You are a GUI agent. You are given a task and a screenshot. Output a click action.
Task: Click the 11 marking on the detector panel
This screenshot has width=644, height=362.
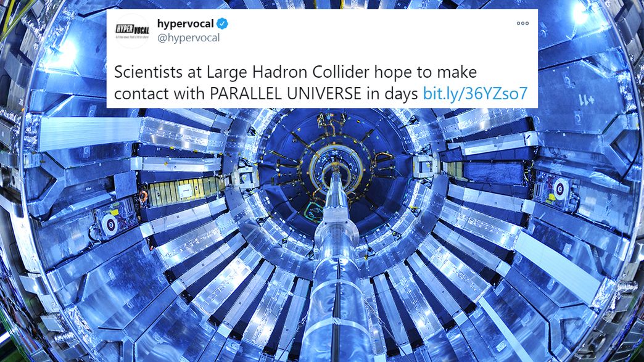586,100
